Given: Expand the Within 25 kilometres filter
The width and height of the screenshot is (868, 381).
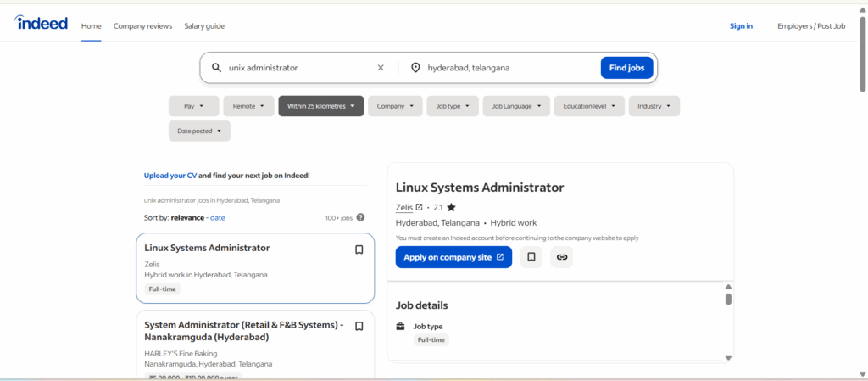Looking at the screenshot, I should coord(321,106).
